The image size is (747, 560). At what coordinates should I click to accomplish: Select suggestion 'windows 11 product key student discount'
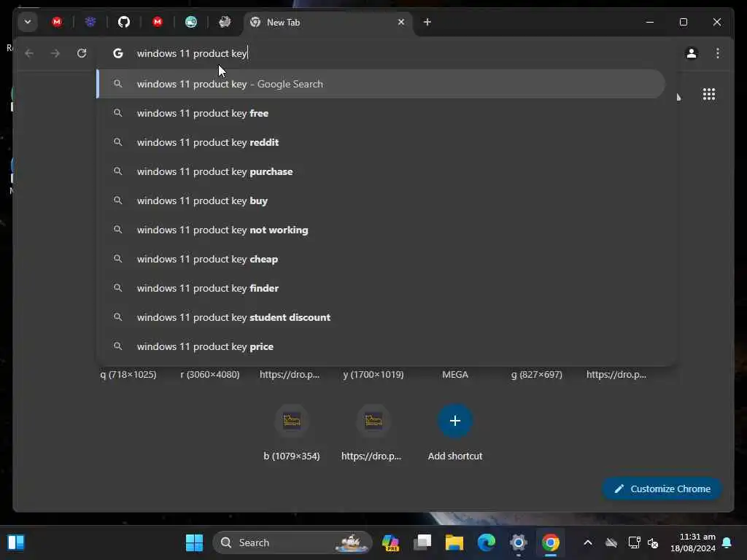click(x=381, y=317)
